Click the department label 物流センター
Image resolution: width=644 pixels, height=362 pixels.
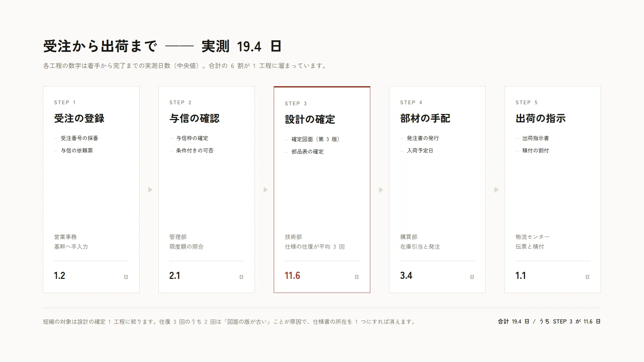[533, 237]
